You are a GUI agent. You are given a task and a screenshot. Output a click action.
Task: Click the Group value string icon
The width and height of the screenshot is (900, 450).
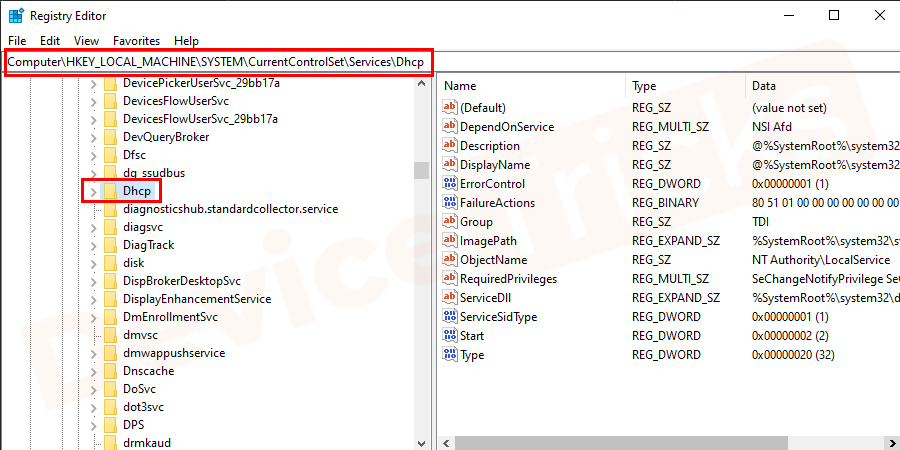tap(449, 222)
